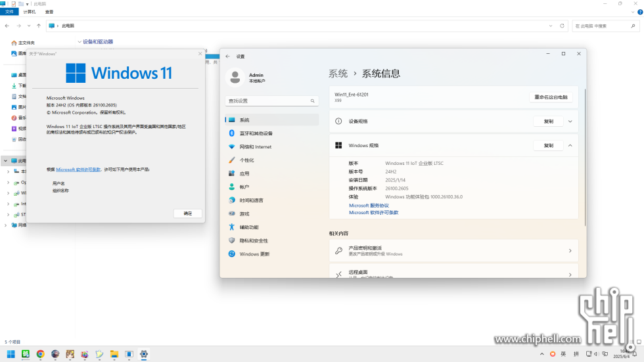Click the File Explorer search box
This screenshot has width=644, height=362.
[605, 26]
